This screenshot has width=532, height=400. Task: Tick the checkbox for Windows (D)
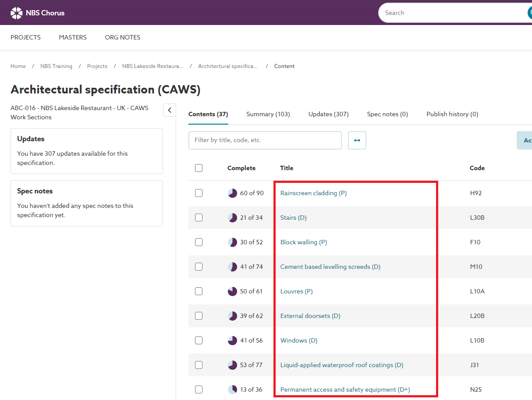tap(199, 340)
